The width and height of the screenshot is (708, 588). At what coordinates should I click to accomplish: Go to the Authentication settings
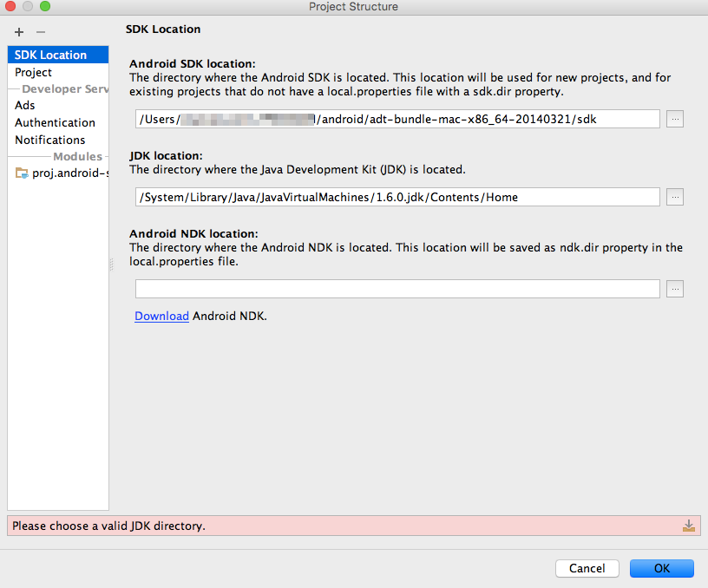[x=55, y=122]
